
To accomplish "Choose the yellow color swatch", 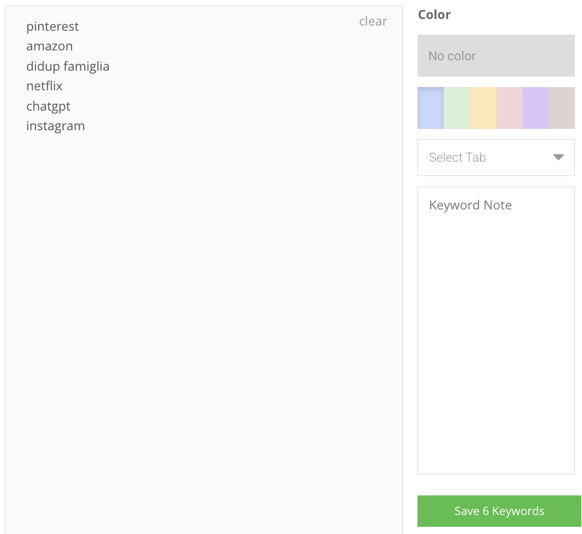I will pyautogui.click(x=483, y=108).
